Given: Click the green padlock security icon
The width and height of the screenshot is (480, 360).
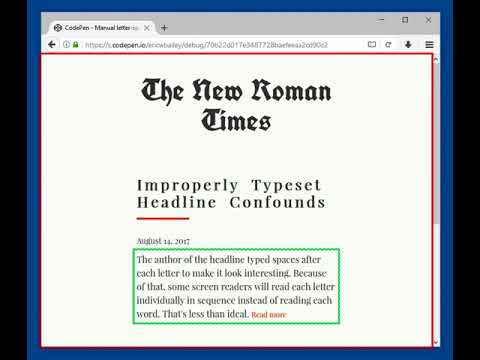Looking at the screenshot, I should [76, 44].
